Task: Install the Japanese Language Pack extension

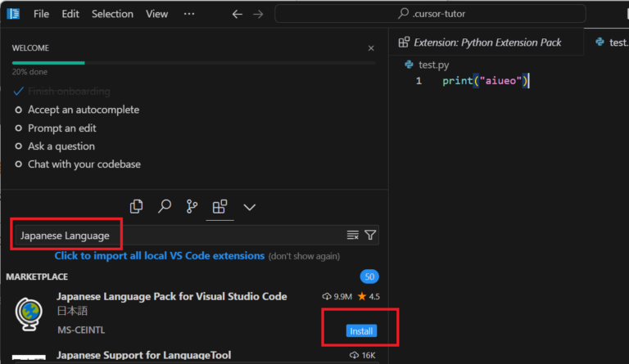Action: [361, 331]
